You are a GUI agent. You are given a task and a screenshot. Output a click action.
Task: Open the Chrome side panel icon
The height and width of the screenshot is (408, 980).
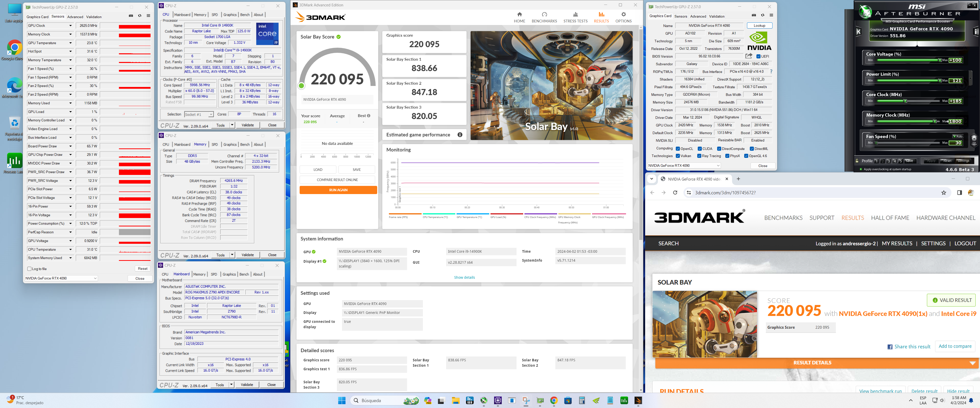coord(959,193)
